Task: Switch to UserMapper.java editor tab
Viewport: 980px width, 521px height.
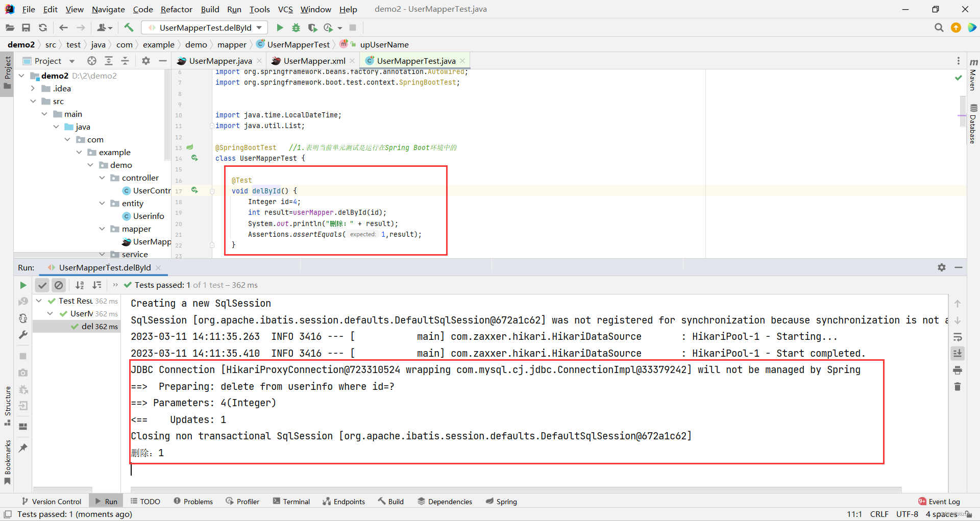Action: [220, 61]
